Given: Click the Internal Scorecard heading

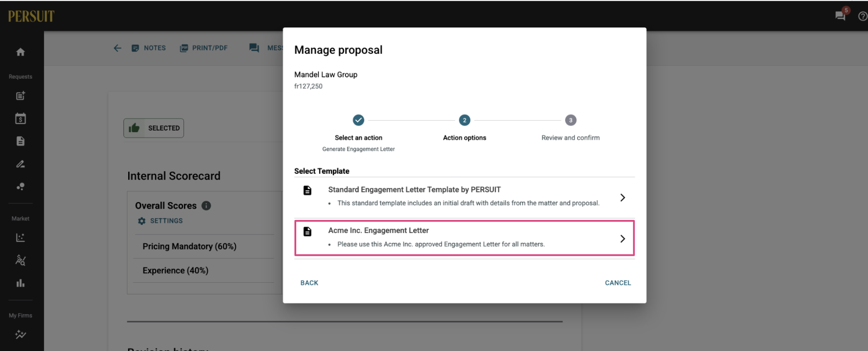Looking at the screenshot, I should 174,176.
